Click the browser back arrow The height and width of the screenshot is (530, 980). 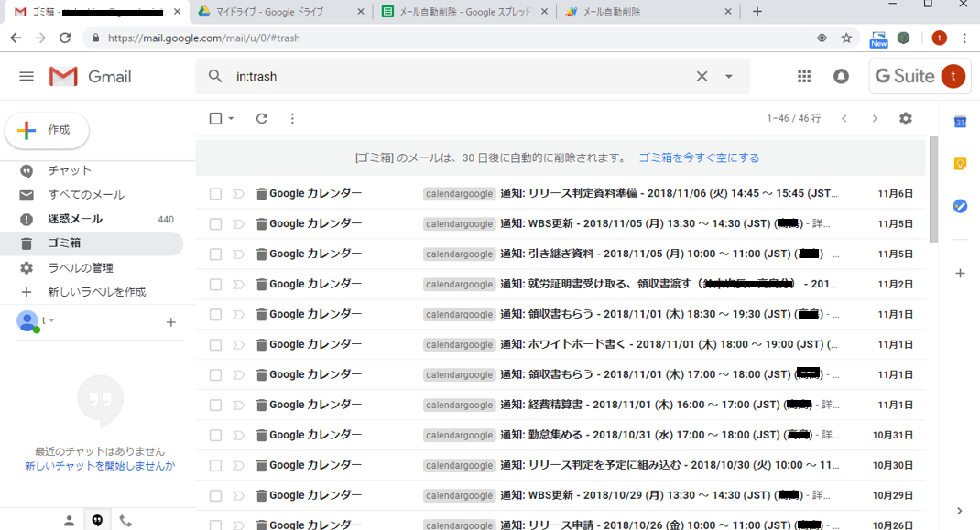16,38
